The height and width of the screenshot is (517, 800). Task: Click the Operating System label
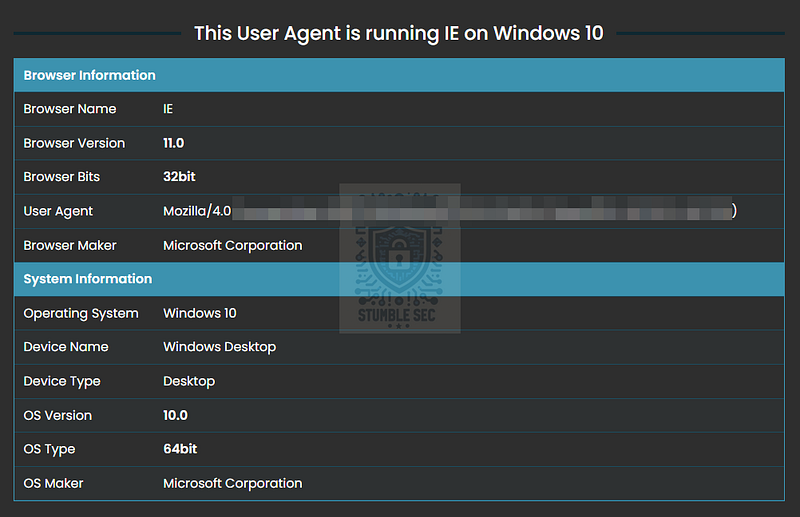point(81,313)
